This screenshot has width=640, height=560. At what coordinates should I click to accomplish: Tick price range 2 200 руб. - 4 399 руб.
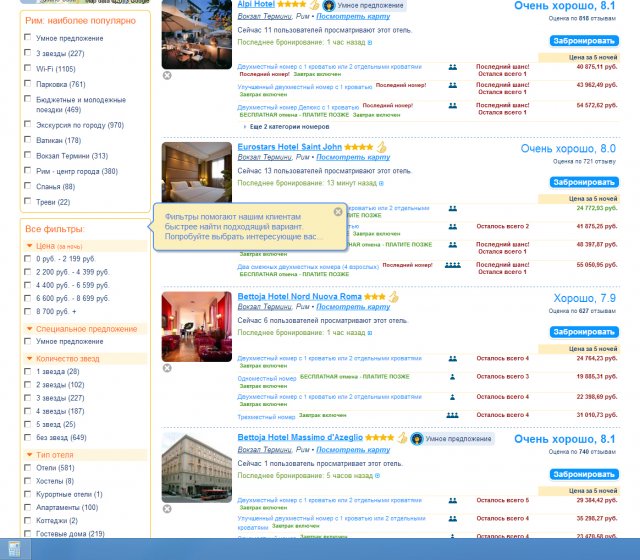(27, 272)
